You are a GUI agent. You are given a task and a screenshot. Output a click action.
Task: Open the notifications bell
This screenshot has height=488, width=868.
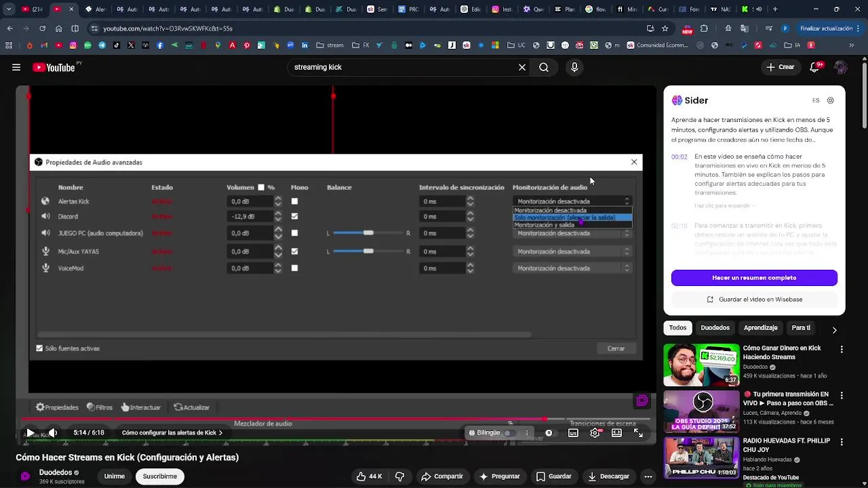pyautogui.click(x=816, y=67)
